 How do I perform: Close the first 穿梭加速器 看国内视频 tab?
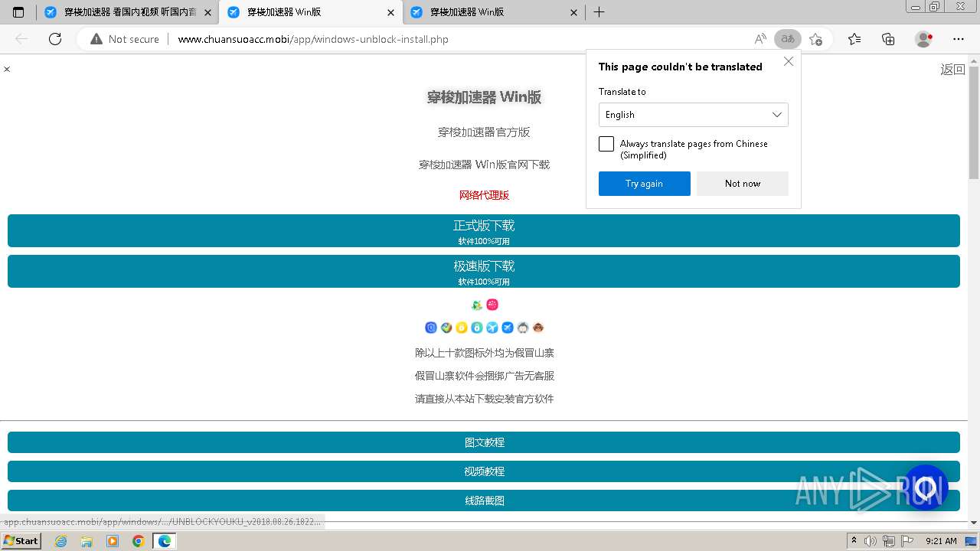pos(207,12)
